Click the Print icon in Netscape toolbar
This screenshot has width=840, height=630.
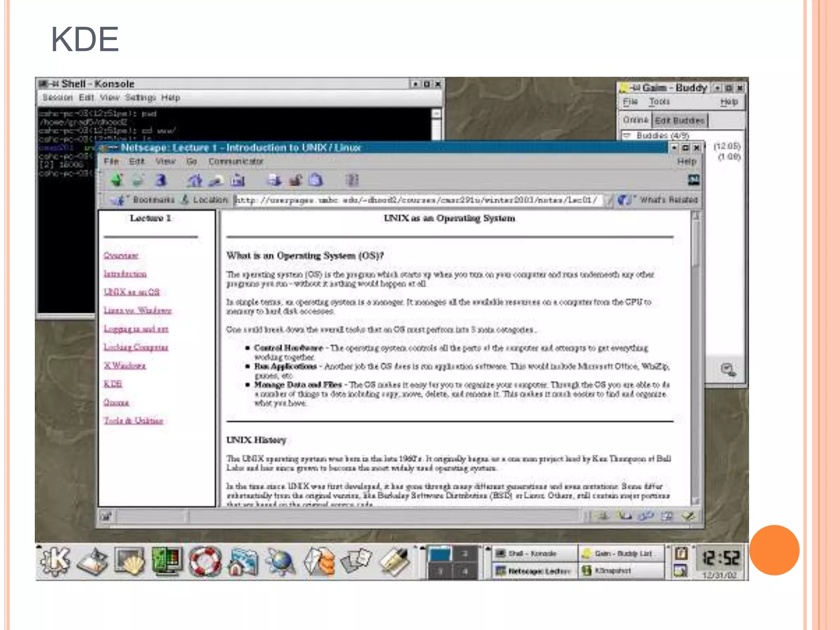pyautogui.click(x=274, y=180)
